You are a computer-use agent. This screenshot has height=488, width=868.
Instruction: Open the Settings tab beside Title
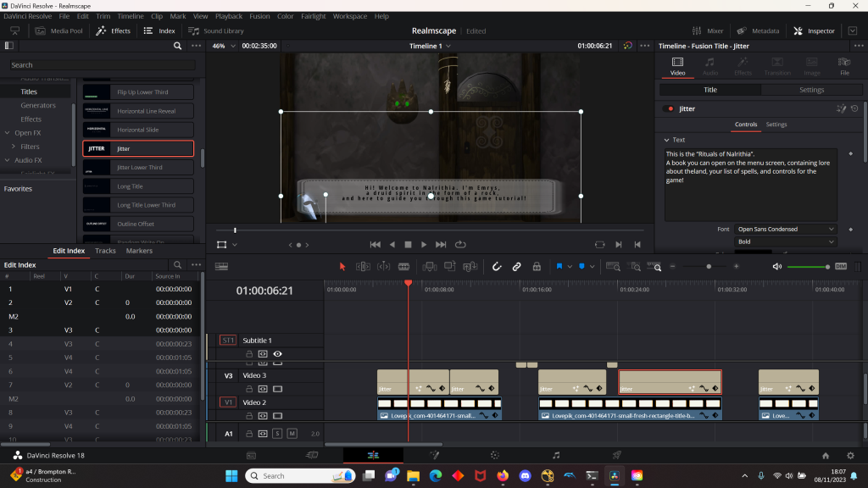pos(811,90)
